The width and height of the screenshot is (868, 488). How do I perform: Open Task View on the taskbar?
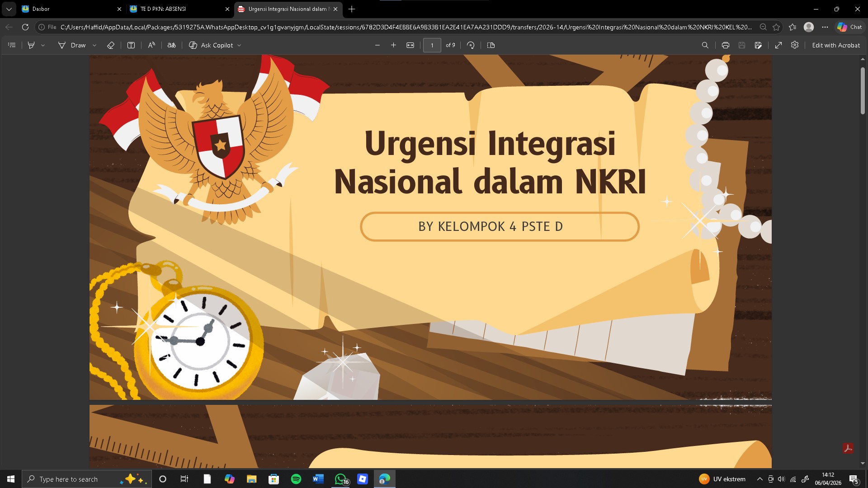tap(184, 479)
